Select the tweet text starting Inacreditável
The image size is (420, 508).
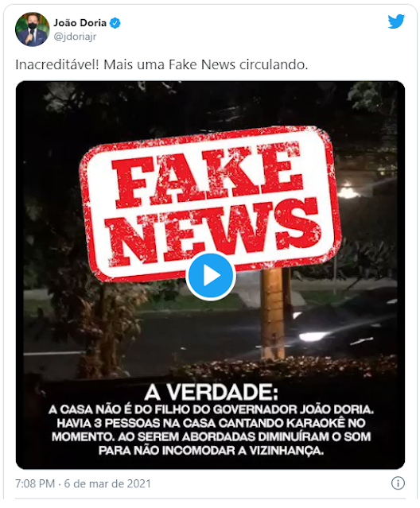click(x=161, y=65)
